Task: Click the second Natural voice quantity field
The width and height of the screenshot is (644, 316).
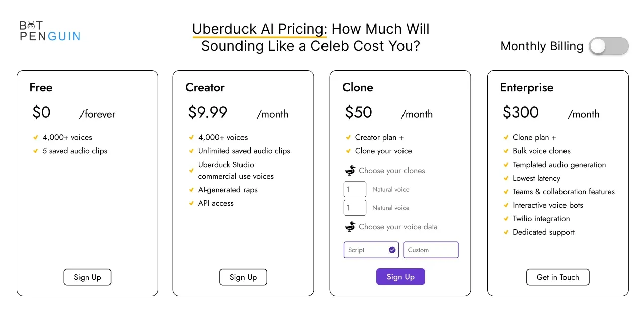Action: (355, 208)
